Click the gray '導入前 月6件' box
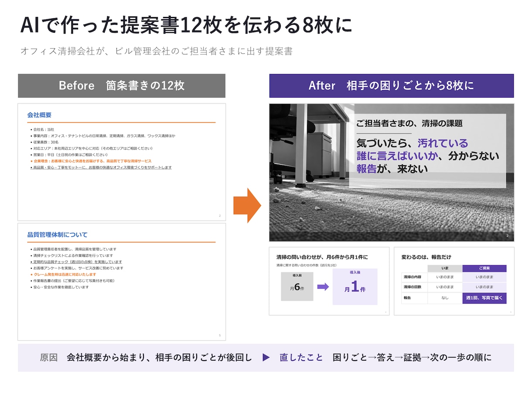This screenshot has height=399, width=532. (297, 286)
